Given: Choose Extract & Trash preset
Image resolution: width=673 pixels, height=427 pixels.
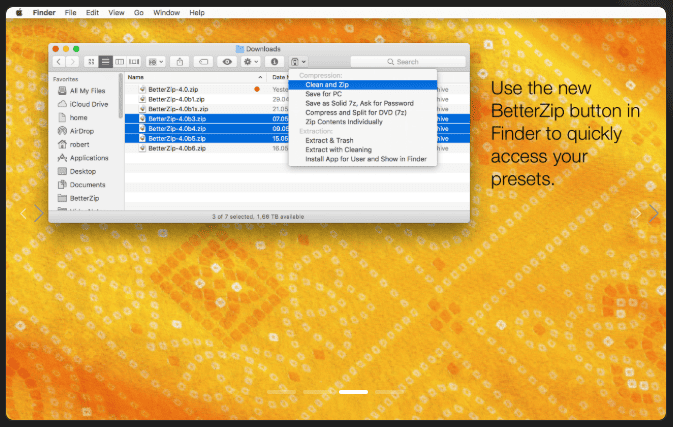Looking at the screenshot, I should (363, 140).
